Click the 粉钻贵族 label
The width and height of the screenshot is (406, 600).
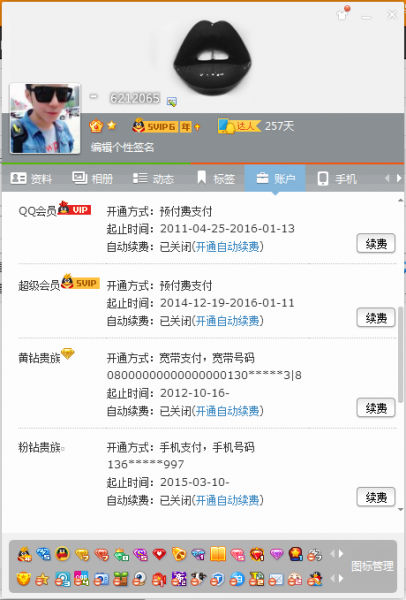point(39,447)
